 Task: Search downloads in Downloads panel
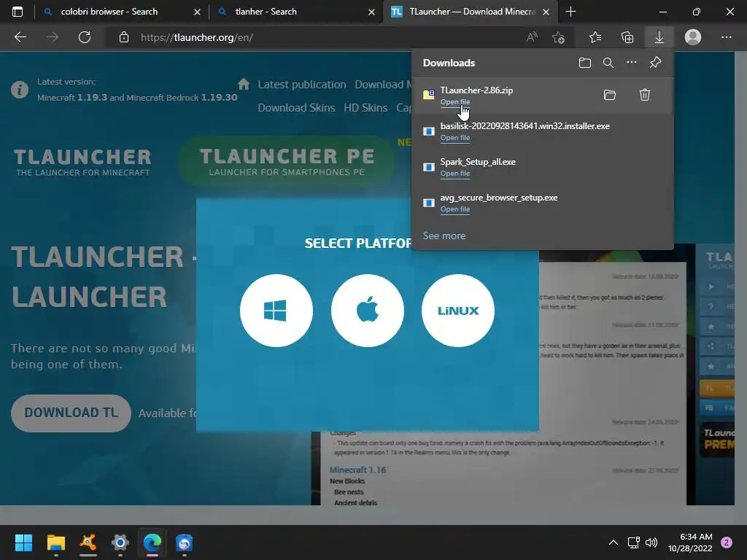(x=608, y=63)
